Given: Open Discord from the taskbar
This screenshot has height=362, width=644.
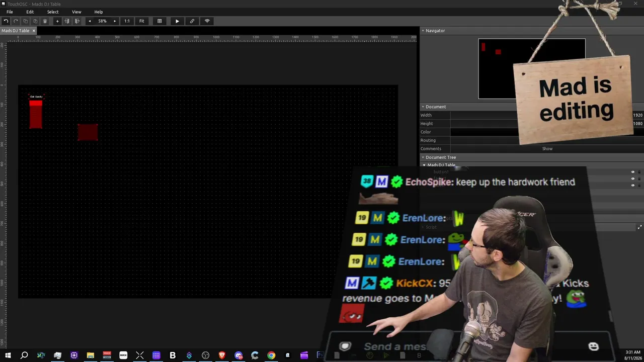Looking at the screenshot, I should [x=238, y=355].
